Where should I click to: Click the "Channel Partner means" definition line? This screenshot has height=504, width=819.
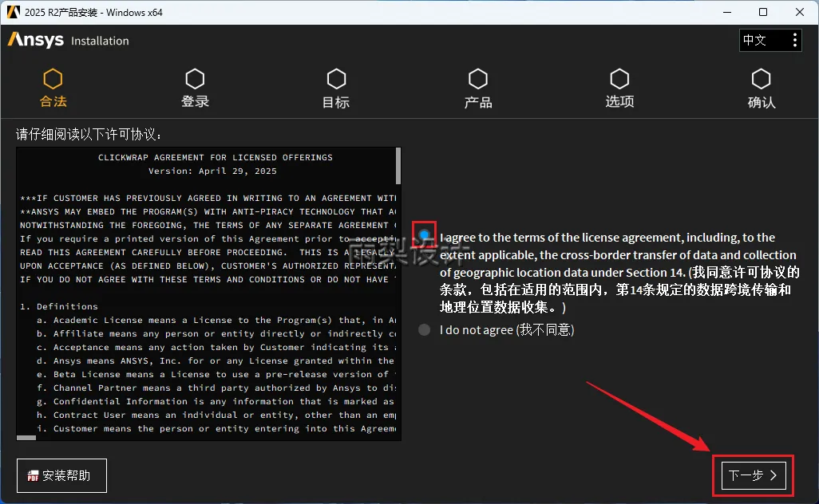tap(217, 388)
